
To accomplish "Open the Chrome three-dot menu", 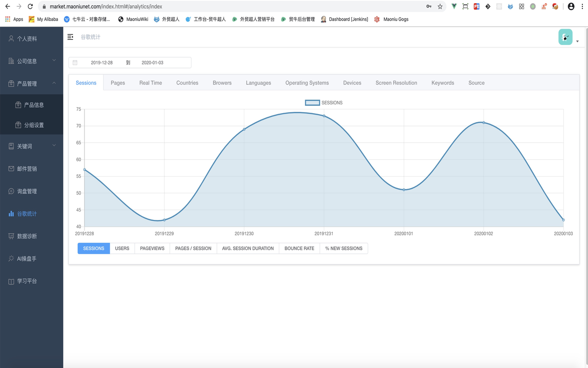I will [x=582, y=6].
